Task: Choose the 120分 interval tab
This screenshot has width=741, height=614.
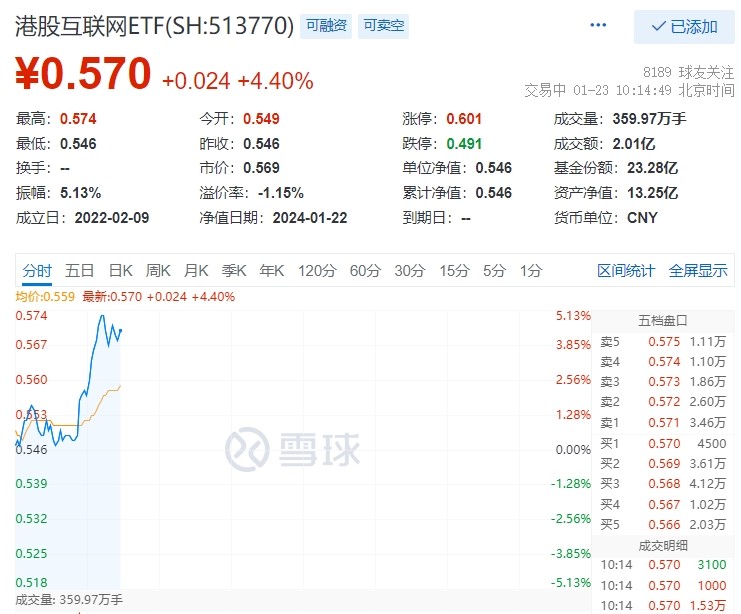Action: pyautogui.click(x=317, y=270)
